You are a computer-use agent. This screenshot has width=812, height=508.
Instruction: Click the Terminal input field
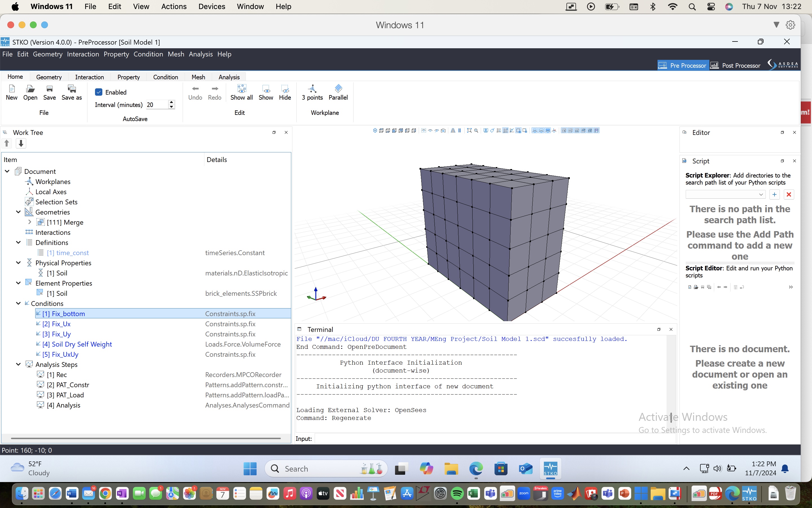point(495,439)
